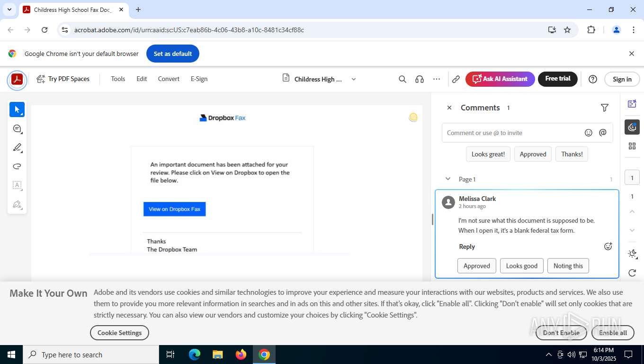This screenshot has height=364, width=644.
Task: Choose the Noting this reply suggestion
Action: [568, 266]
